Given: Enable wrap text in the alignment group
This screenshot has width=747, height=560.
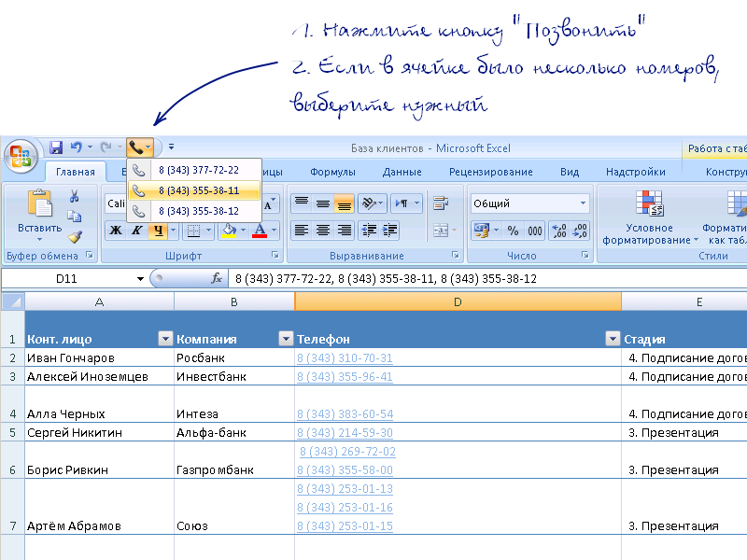Looking at the screenshot, I should (x=441, y=203).
